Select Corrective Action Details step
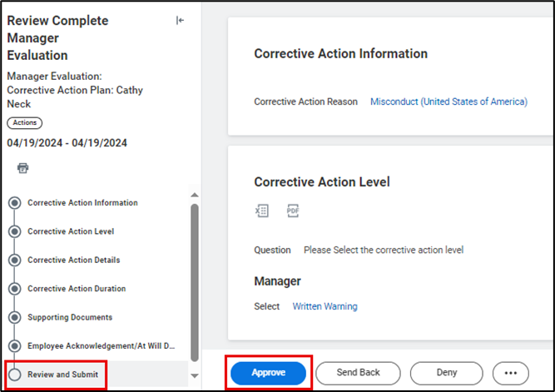This screenshot has height=392, width=555. coord(73,261)
